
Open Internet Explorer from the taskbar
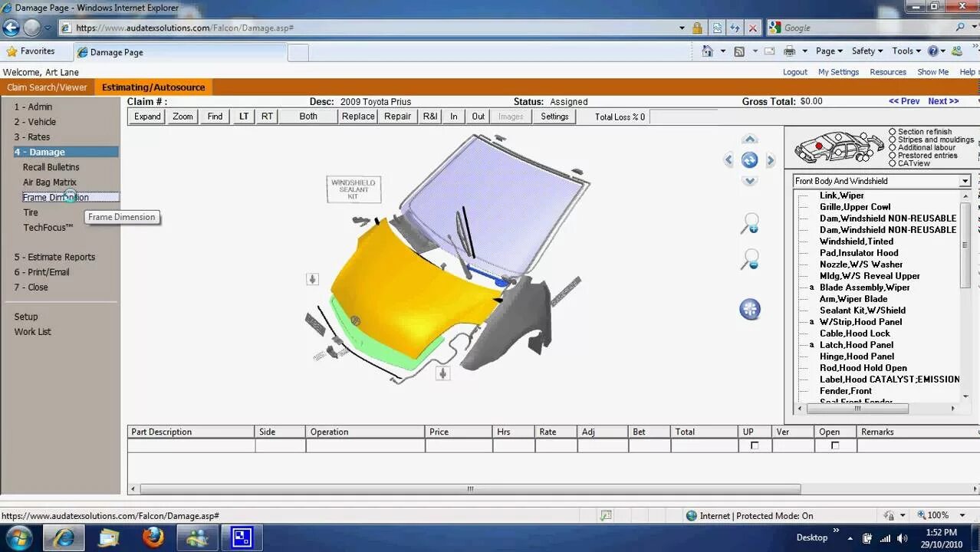click(x=64, y=537)
